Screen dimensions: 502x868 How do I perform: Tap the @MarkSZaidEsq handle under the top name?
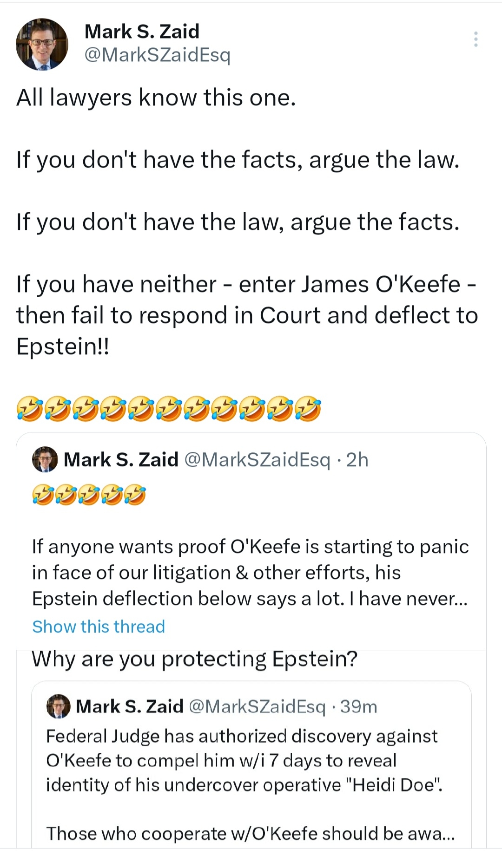pyautogui.click(x=157, y=55)
